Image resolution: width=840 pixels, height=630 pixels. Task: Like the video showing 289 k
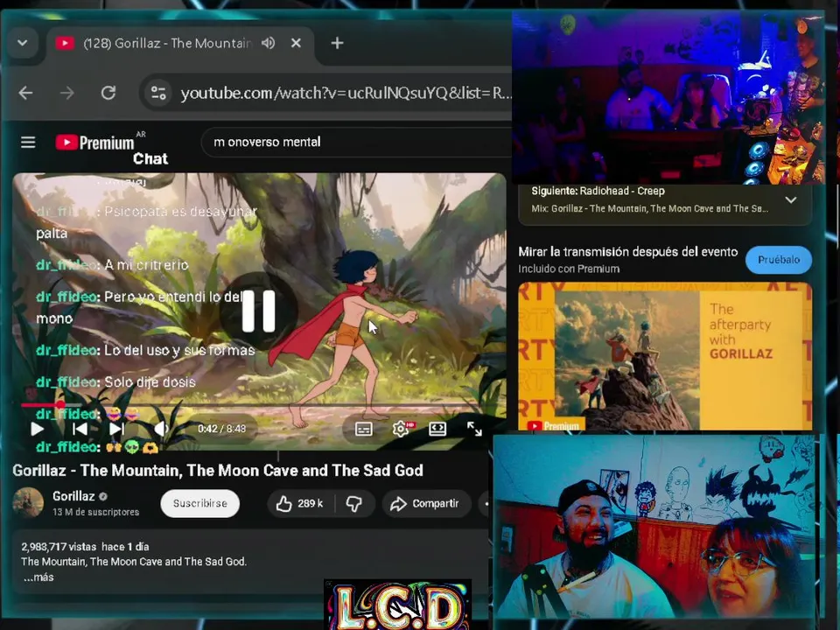click(x=300, y=504)
